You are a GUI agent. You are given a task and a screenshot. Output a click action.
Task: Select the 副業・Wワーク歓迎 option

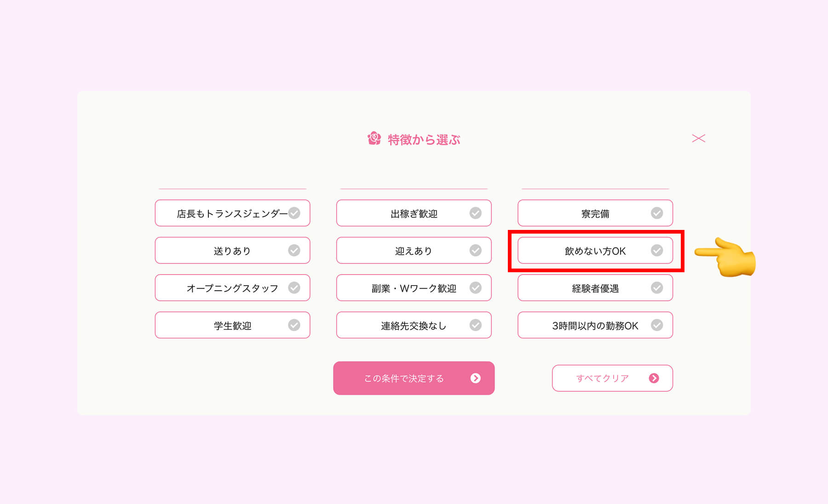click(414, 288)
